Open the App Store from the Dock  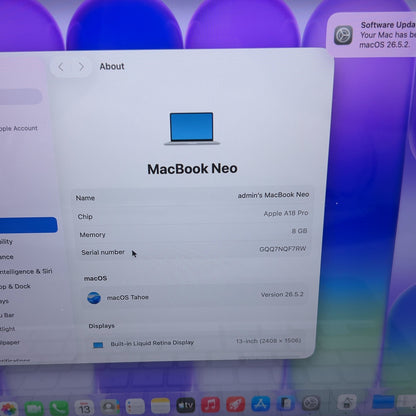(x=261, y=403)
